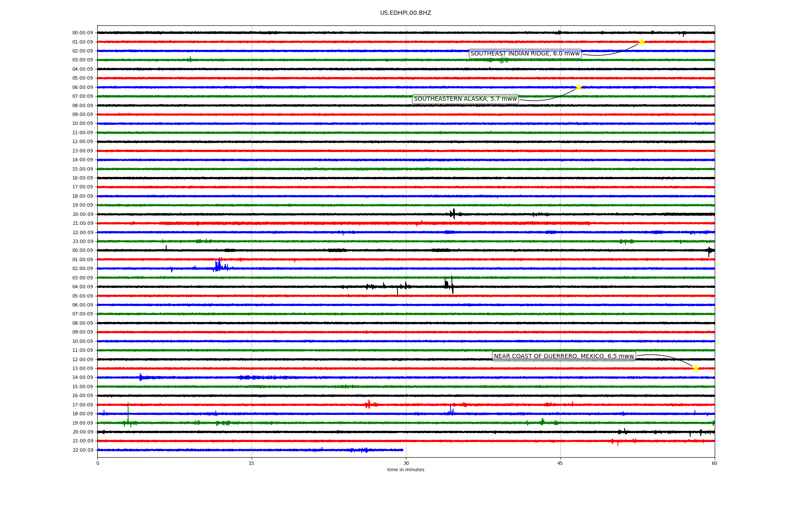Viewport: 812px width, 508px height.
Task: Click the SOUTHEASTERN ALASKA, 5.7 mww label
Action: (x=465, y=99)
